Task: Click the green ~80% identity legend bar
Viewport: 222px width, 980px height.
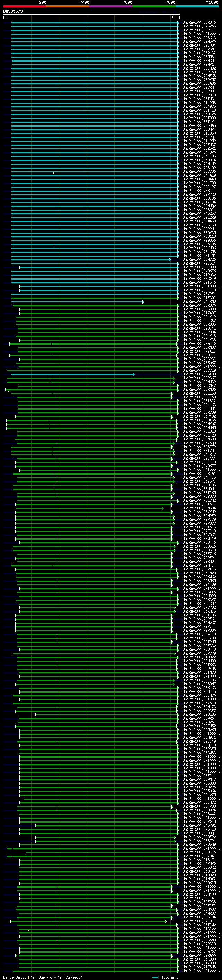Action: (154, 6)
